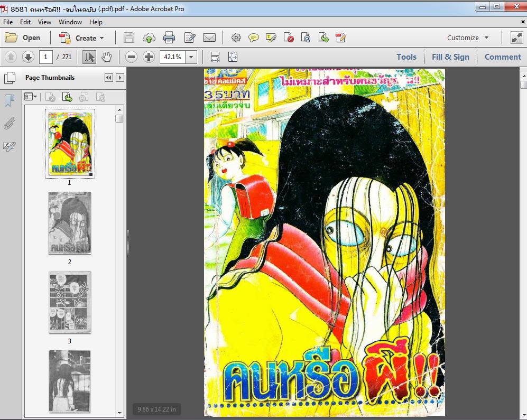Click the delete page icon in toolbar
Viewport: 527px width, 420px height.
point(289,38)
